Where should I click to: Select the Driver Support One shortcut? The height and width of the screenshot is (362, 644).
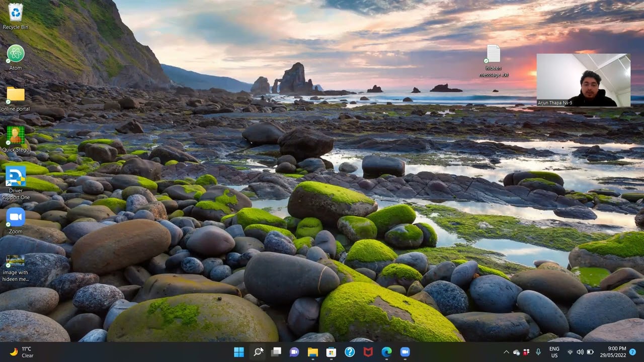pos(16,176)
